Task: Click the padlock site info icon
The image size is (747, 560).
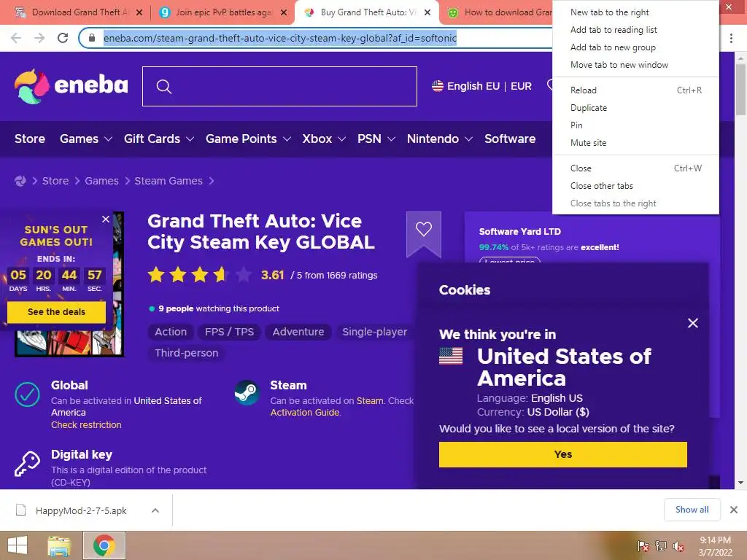Action: click(x=93, y=38)
